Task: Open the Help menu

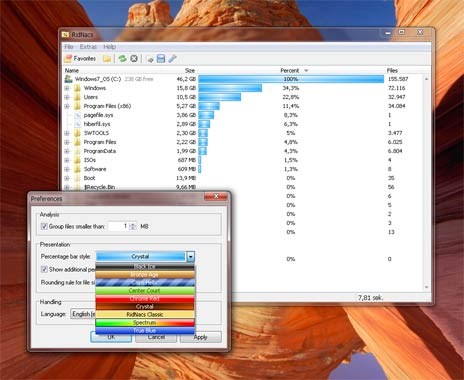Action: pos(109,47)
